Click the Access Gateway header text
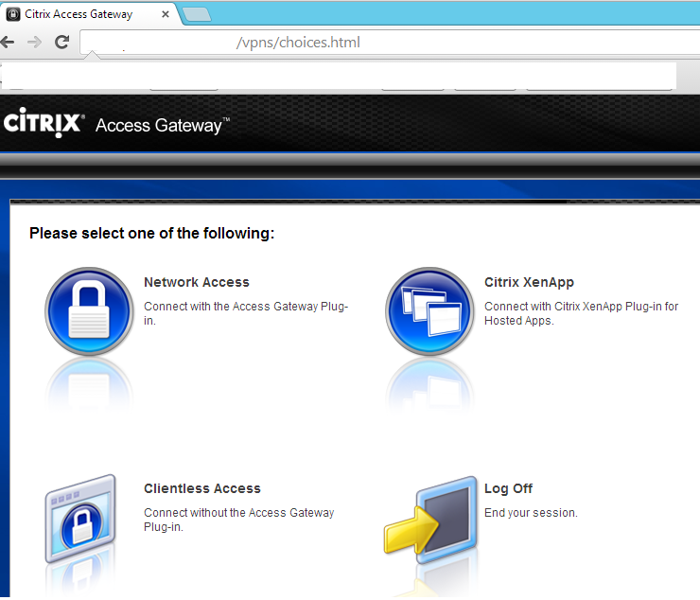700x600 pixels. pos(160,125)
